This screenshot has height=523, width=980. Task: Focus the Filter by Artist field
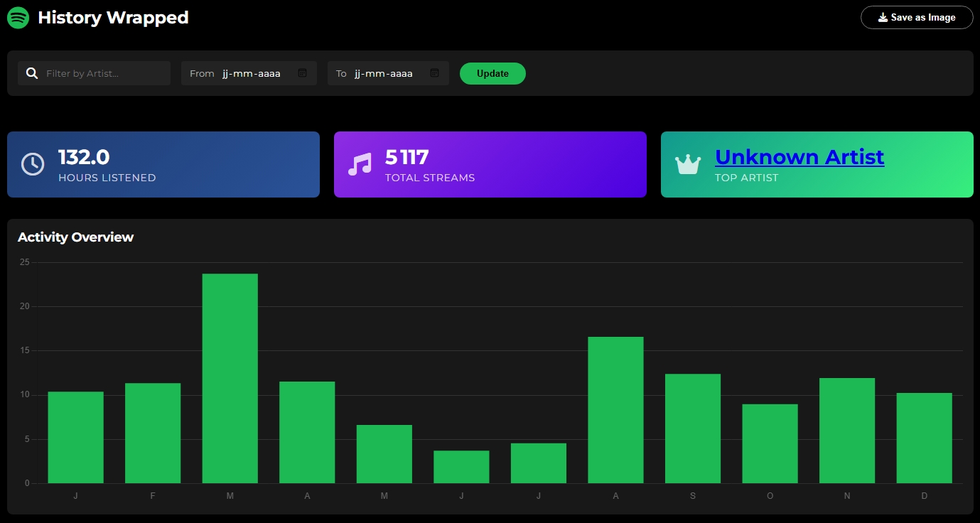(x=103, y=73)
